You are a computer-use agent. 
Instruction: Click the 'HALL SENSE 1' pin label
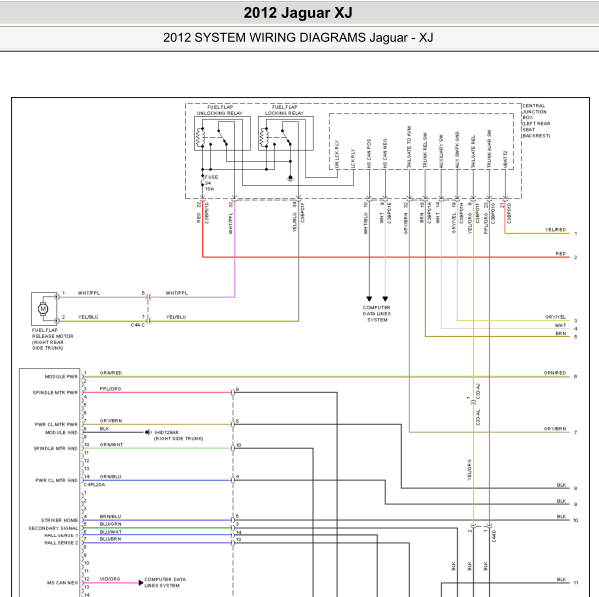click(61, 535)
